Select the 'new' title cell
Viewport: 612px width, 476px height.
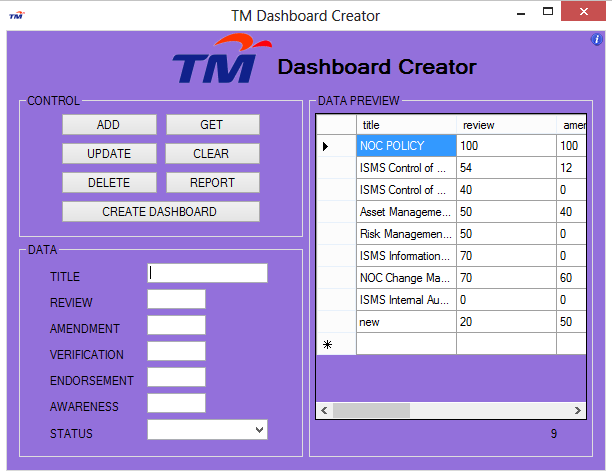point(406,322)
